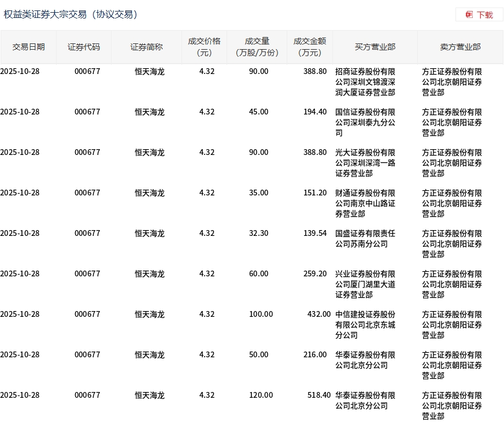The width and height of the screenshot is (504, 429).
Task: Select buyer 光大证券股份有限公司深圳深湾一路证券营业部
Action: [x=365, y=163]
